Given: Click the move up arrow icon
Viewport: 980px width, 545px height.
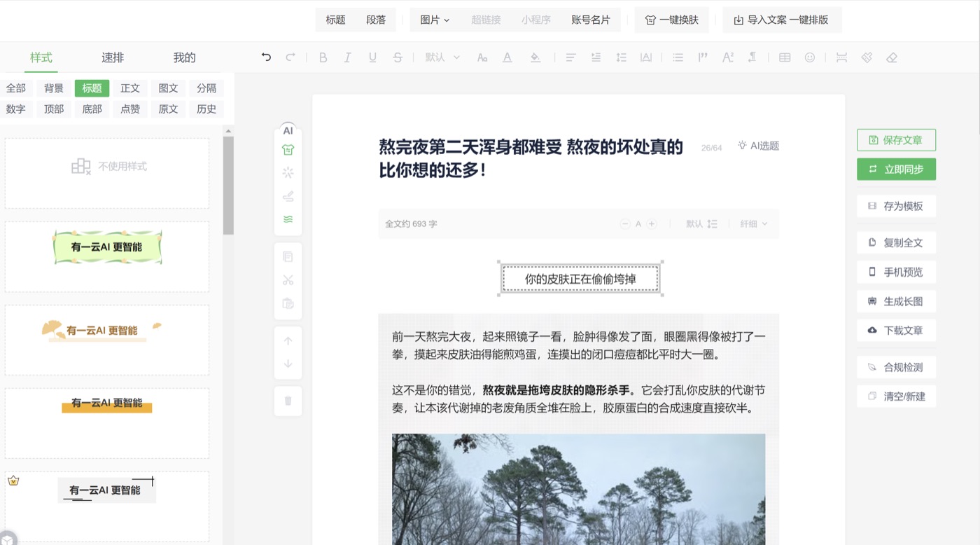Looking at the screenshot, I should pyautogui.click(x=288, y=341).
